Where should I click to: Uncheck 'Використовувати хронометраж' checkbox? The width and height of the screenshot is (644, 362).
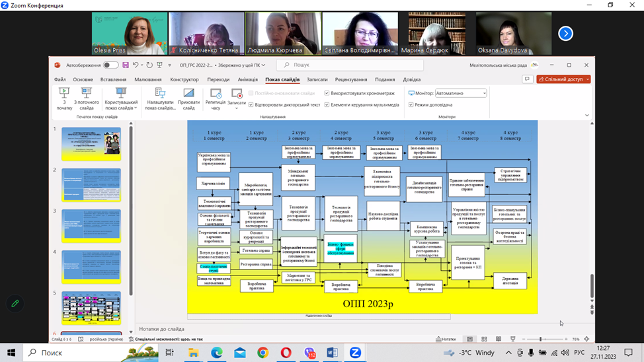tap(327, 94)
